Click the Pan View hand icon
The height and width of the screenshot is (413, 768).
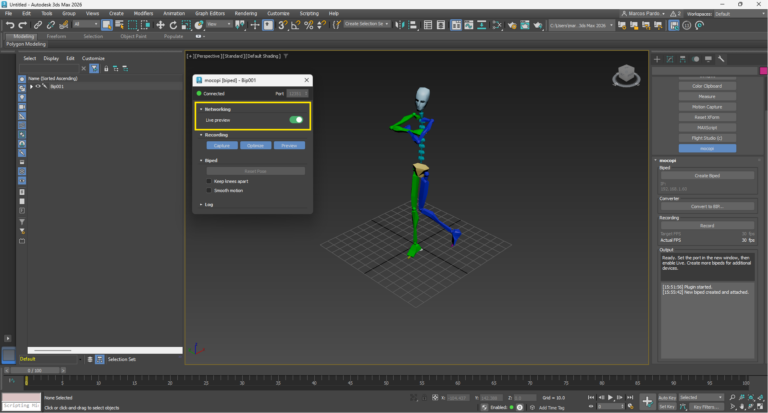coord(742,406)
